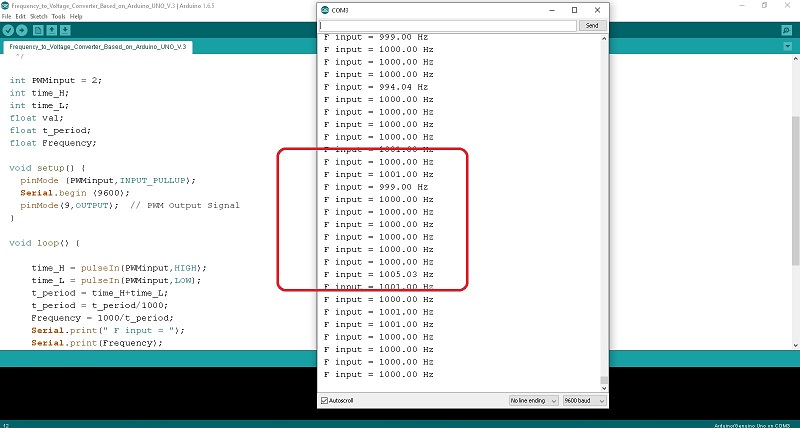Viewport: 800px width, 428px height.
Task: Click the '994.04 Hz' serial output line
Action: click(376, 87)
